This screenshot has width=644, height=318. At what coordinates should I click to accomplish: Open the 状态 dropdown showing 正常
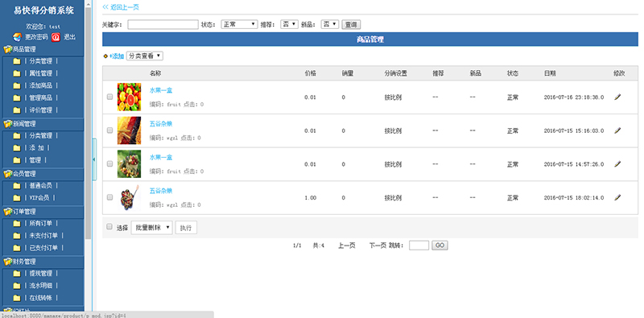(239, 24)
